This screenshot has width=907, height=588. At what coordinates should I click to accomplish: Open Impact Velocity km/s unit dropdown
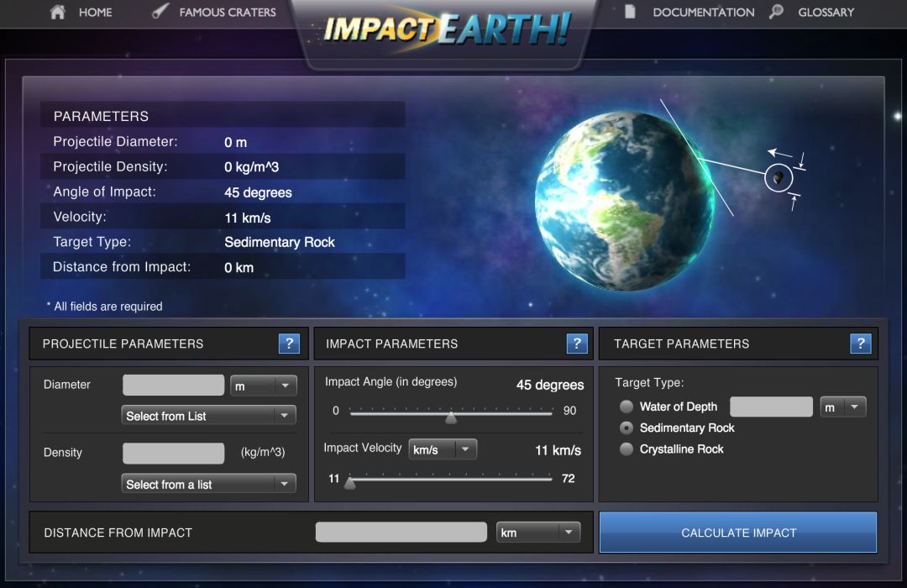tap(443, 449)
